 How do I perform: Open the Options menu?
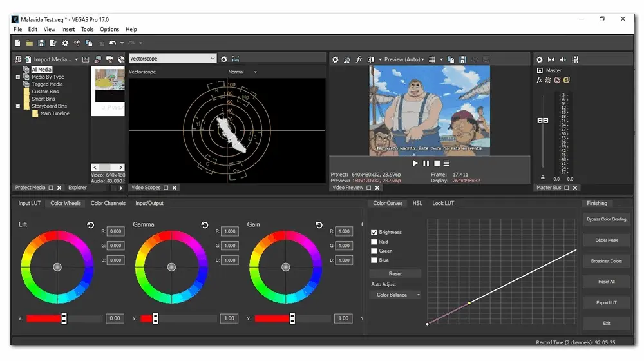(x=109, y=29)
